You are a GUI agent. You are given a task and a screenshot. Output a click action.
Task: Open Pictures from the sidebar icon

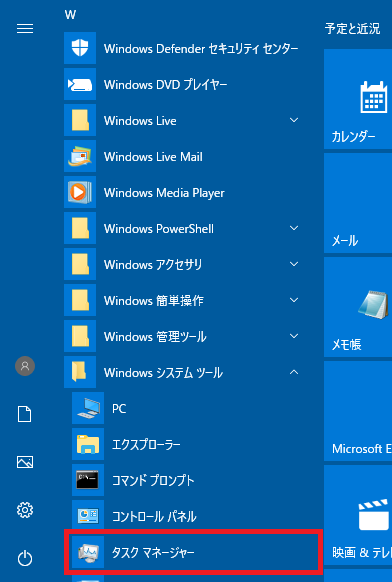[x=25, y=462]
